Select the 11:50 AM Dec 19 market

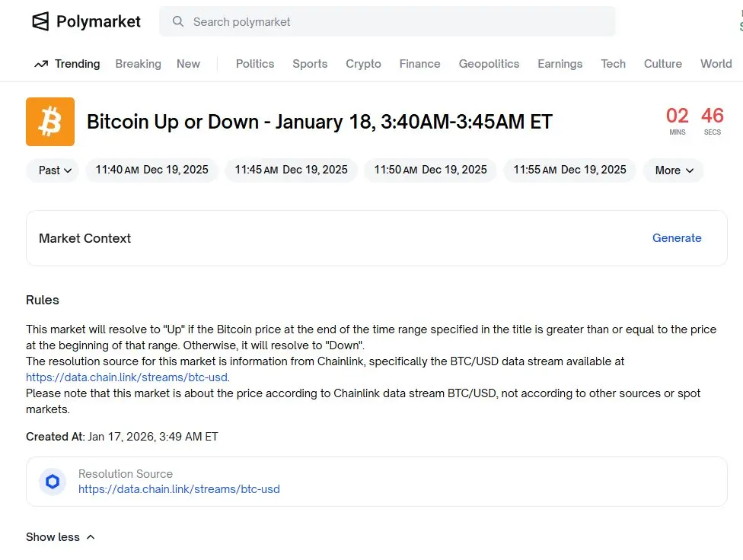click(x=430, y=170)
